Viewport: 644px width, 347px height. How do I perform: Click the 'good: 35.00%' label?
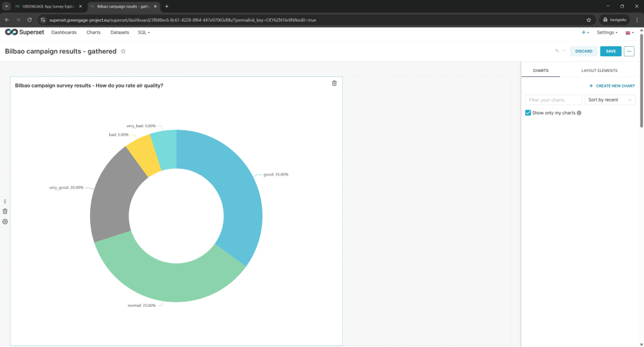click(x=275, y=175)
